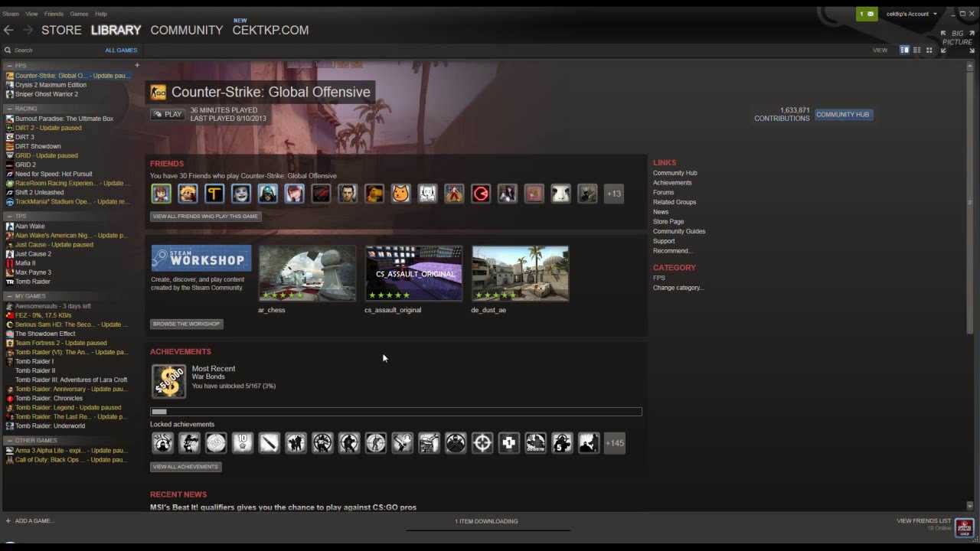Switch to detail view layout icon
980x551 pixels.
click(904, 50)
